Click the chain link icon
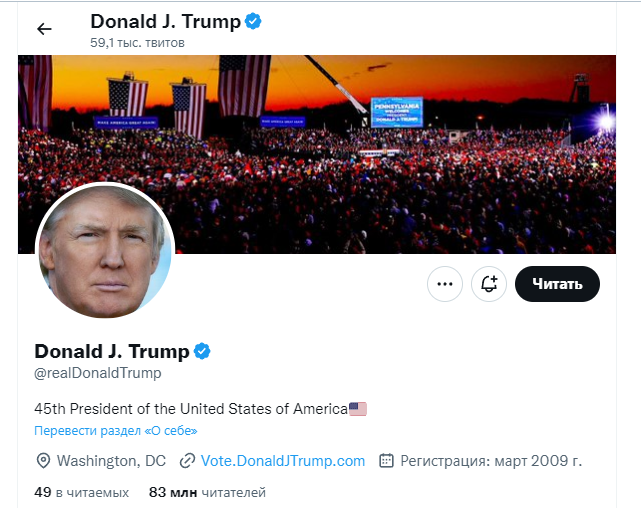This screenshot has width=641, height=508. (186, 461)
